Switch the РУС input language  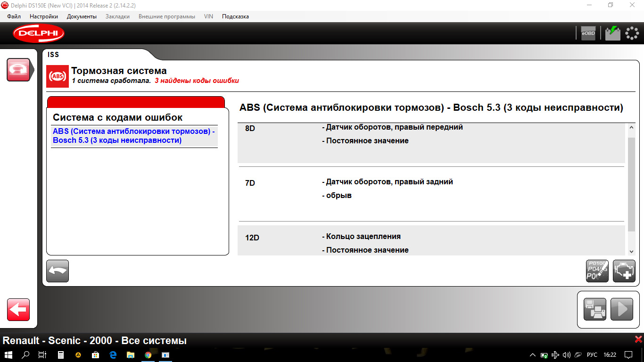tap(592, 355)
